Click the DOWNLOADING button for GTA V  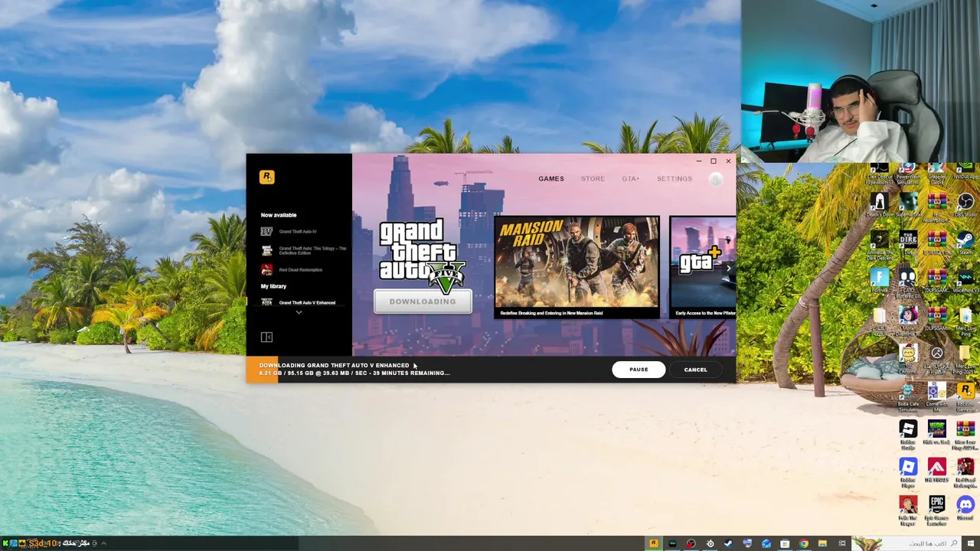(423, 302)
